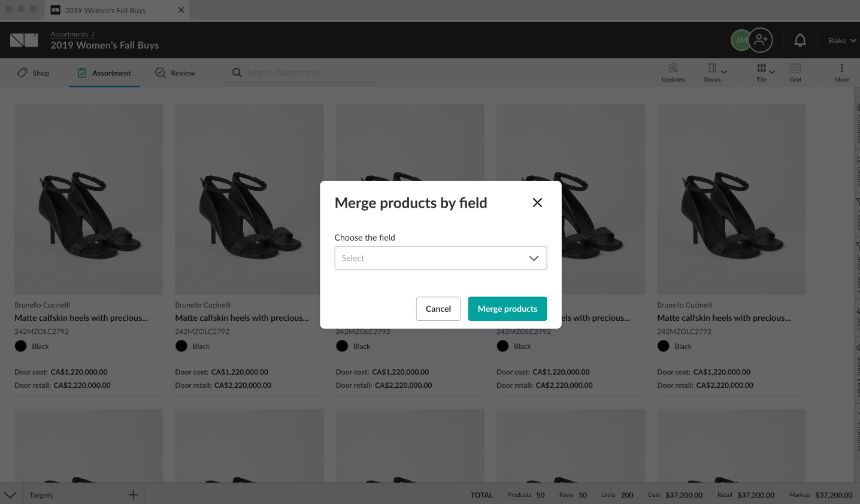Click the Shop tag icon
This screenshot has height=504, width=860.
point(22,72)
